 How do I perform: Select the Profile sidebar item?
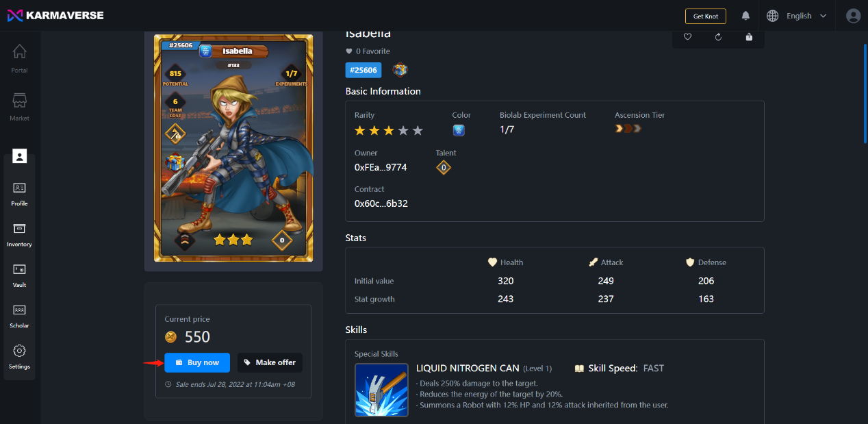19,193
